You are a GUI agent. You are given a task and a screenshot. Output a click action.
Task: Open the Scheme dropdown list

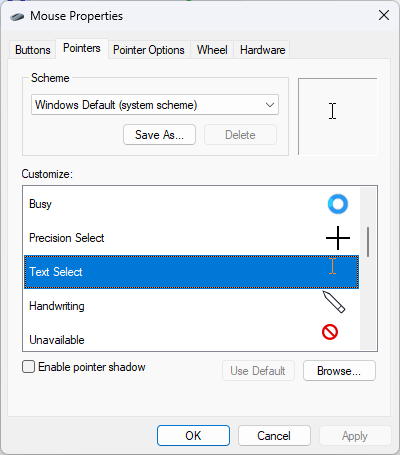[155, 105]
